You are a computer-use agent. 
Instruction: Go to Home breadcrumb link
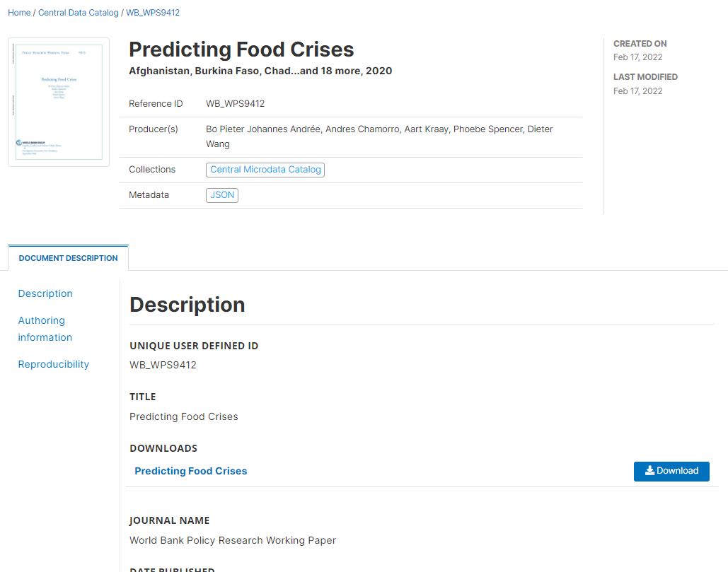[19, 13]
